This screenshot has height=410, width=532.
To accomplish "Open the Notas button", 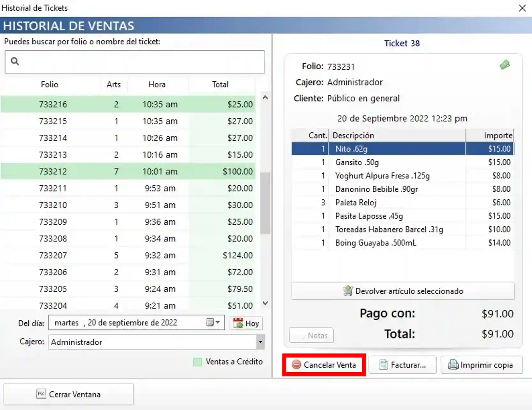I will (311, 335).
